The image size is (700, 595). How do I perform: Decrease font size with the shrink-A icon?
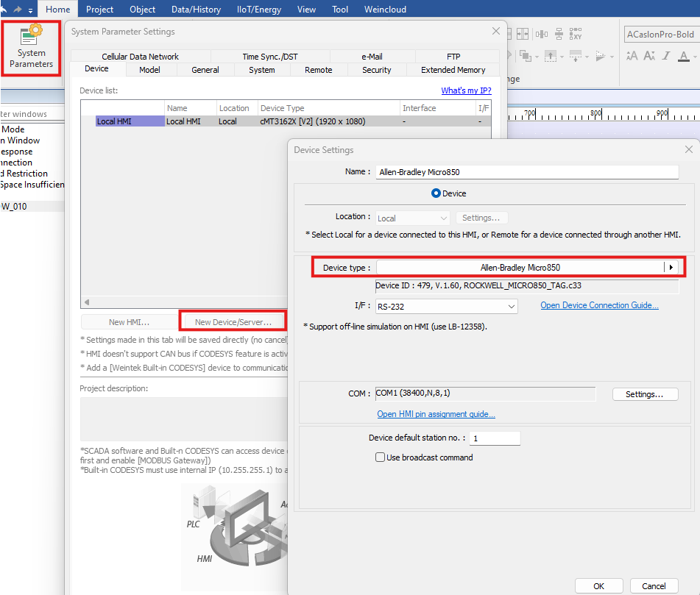point(649,56)
